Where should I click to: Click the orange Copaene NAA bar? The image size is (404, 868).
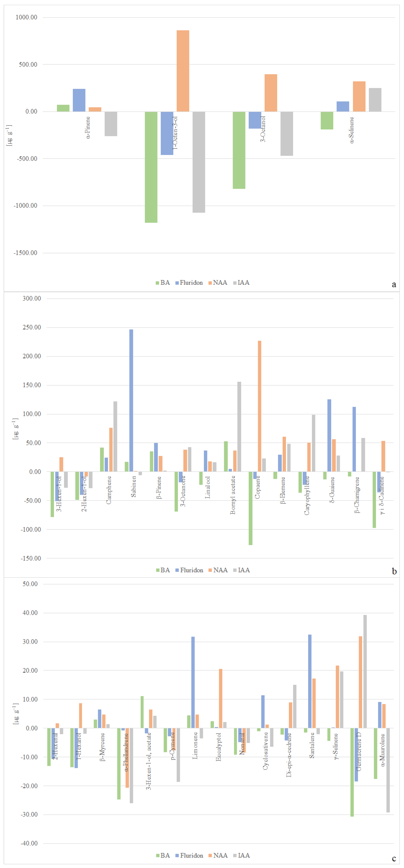(x=259, y=406)
